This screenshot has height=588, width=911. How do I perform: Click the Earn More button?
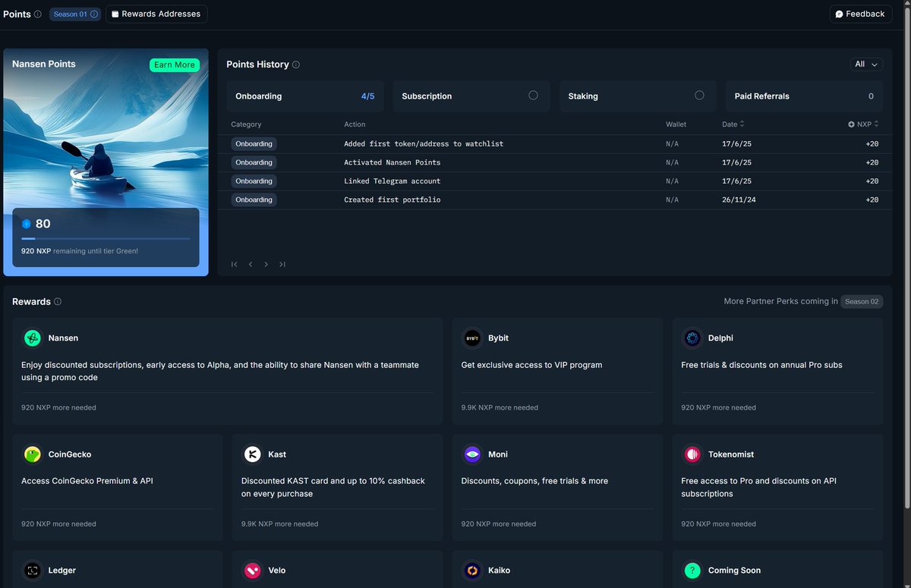tap(175, 64)
